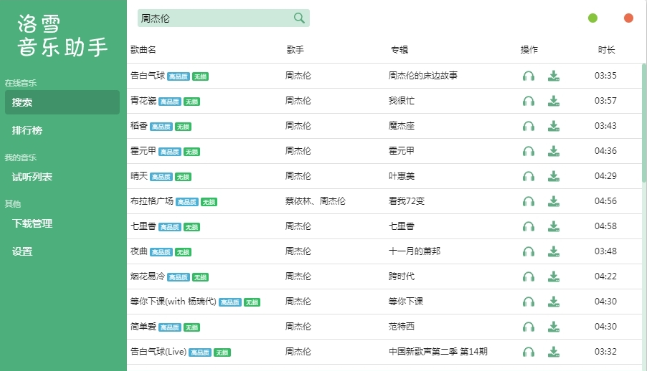This screenshot has height=371, width=647.
Task: Click the red close circle button
Action: click(x=628, y=18)
